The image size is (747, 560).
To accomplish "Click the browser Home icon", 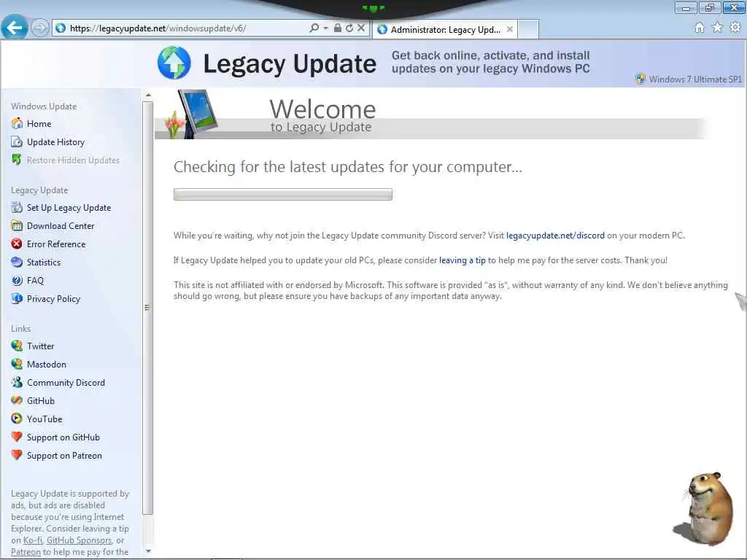I will (699, 28).
